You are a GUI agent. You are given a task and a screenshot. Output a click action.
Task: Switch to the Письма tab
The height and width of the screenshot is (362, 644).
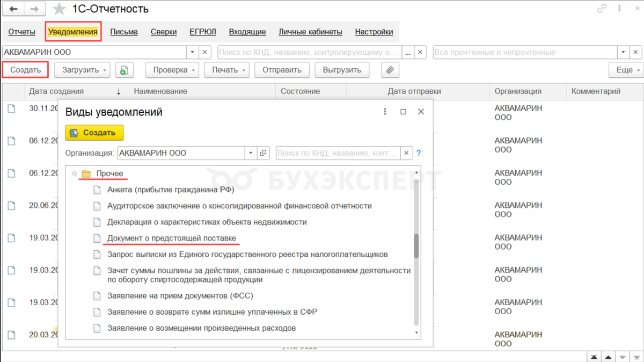click(x=124, y=32)
